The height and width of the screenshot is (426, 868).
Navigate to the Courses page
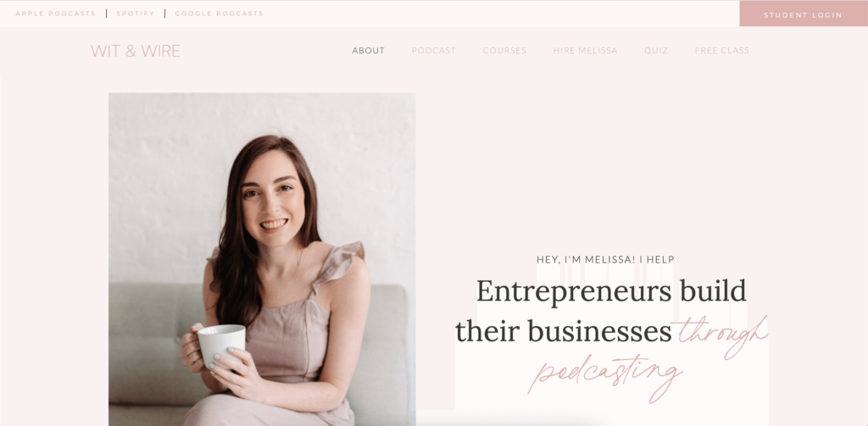coord(504,50)
